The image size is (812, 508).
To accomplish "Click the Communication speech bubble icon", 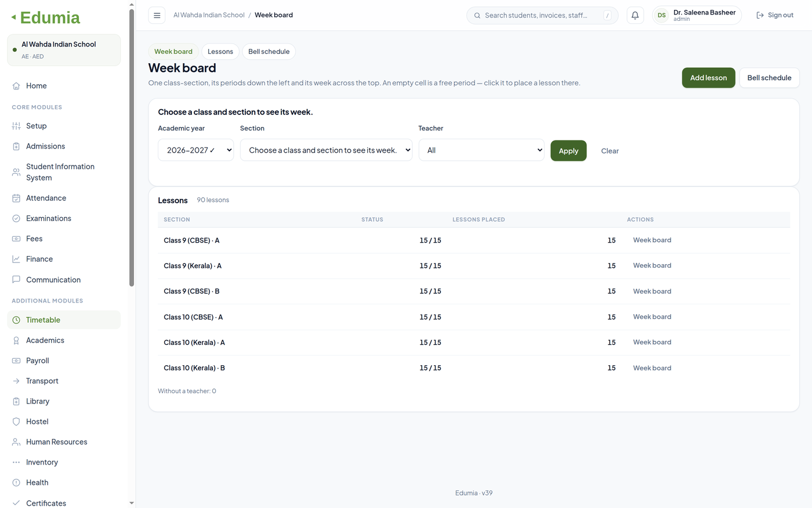I will tap(16, 279).
